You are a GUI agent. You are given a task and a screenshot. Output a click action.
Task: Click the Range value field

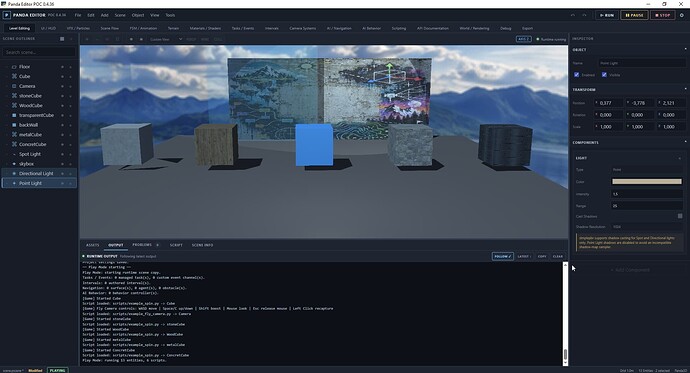647,205
